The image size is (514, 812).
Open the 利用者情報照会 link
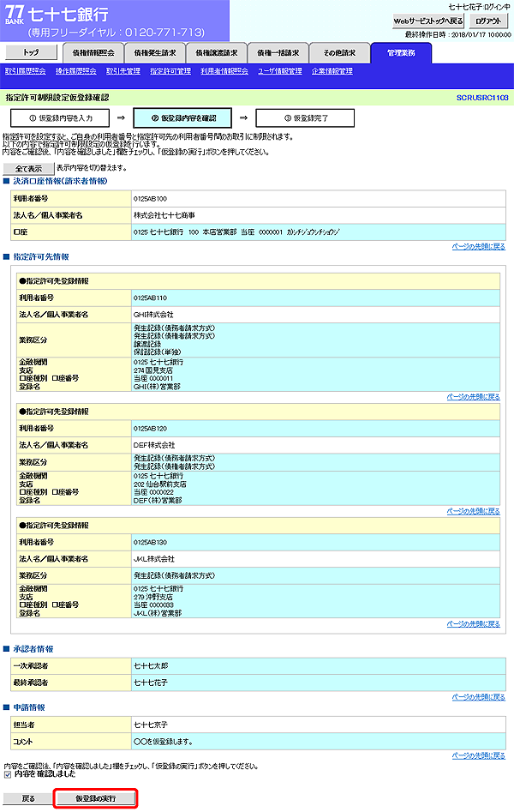tap(224, 71)
